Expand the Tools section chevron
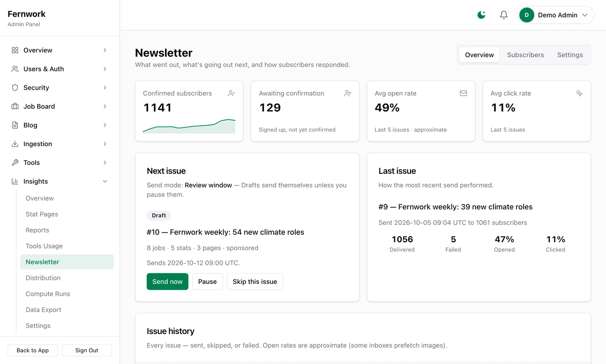This screenshot has height=364, width=606. (105, 163)
